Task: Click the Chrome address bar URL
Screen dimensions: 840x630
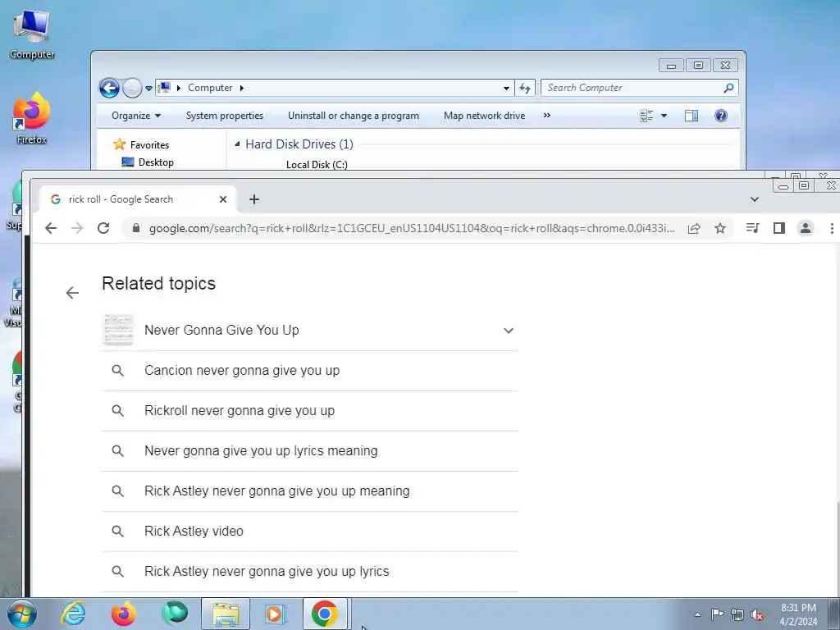Action: click(412, 228)
